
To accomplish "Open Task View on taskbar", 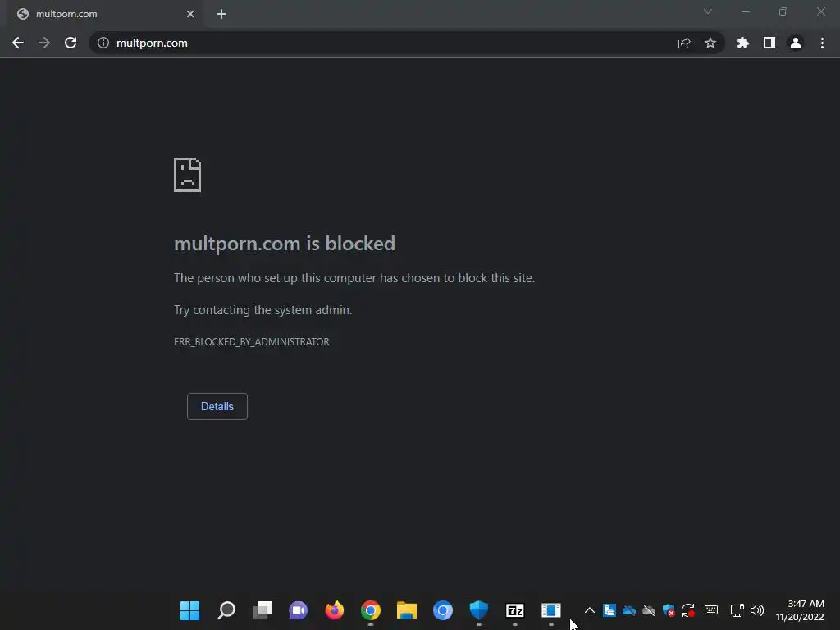I will 262,610.
